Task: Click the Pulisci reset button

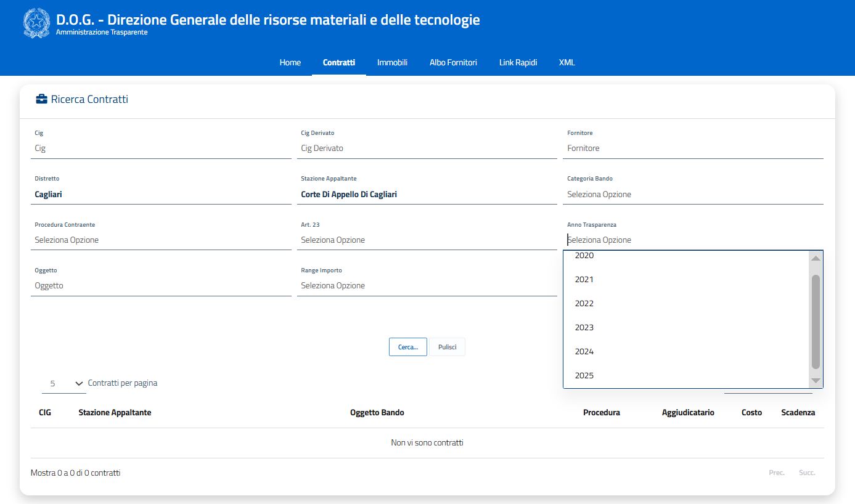Action: [x=447, y=348]
